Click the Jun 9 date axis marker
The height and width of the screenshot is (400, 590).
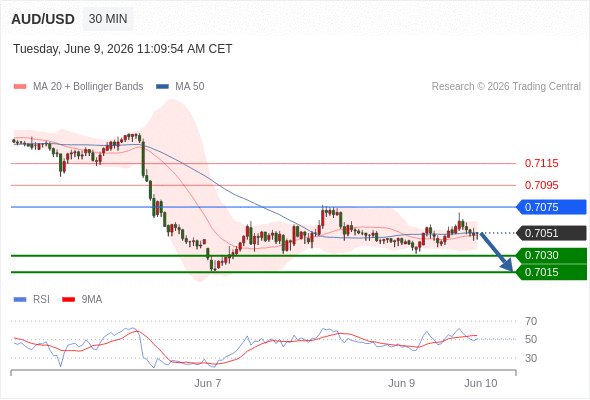point(401,383)
